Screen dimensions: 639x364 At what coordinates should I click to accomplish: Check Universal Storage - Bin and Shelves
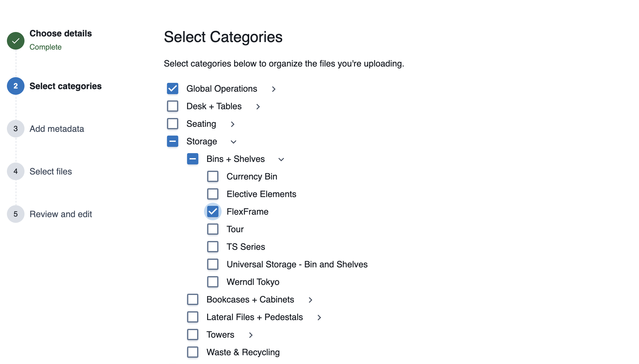pos(213,264)
